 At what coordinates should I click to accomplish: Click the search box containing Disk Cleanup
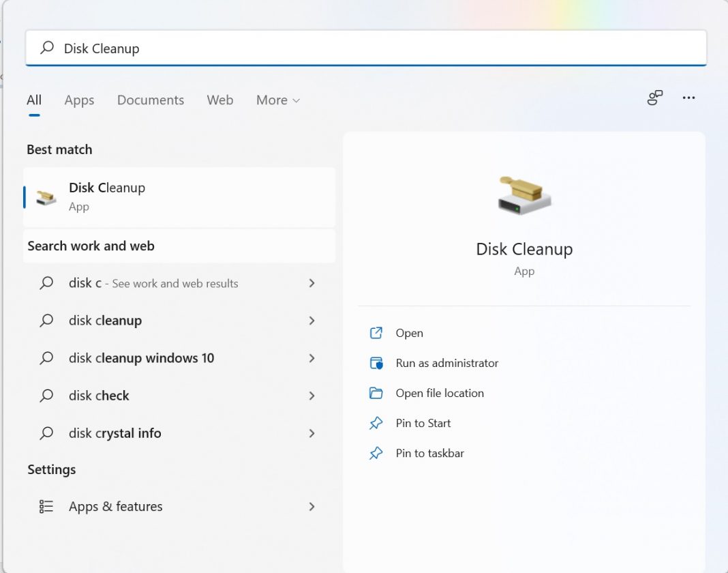(x=365, y=48)
